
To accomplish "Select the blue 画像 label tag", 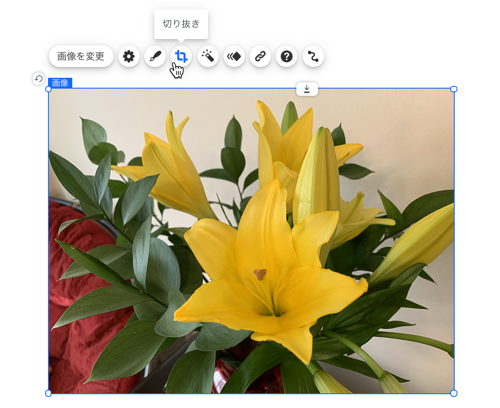I will click(60, 83).
